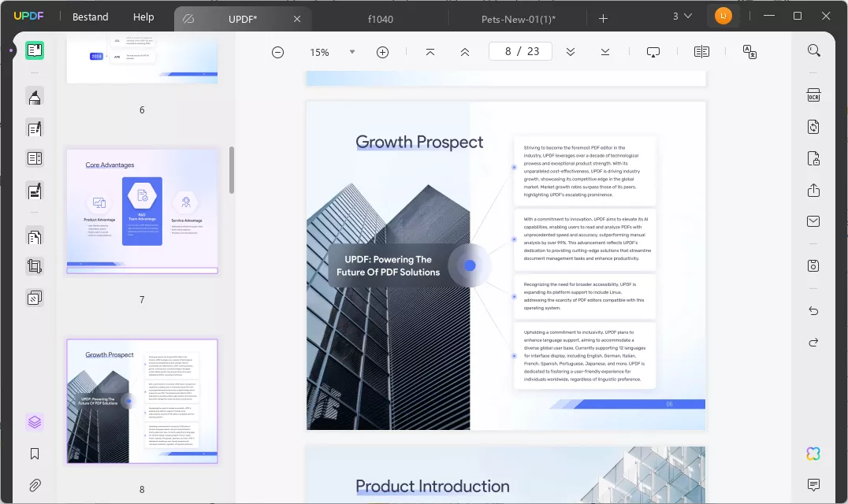Open the Bestand menu

90,17
